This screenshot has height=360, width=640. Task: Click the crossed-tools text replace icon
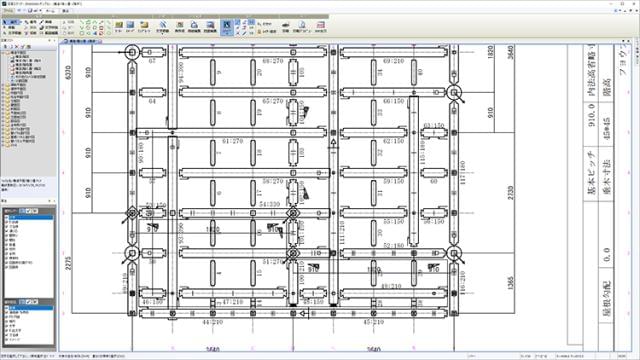click(162, 27)
